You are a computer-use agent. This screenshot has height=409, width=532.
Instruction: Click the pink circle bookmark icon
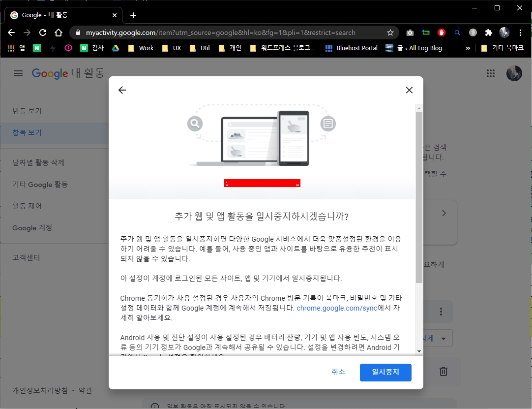pos(68,48)
